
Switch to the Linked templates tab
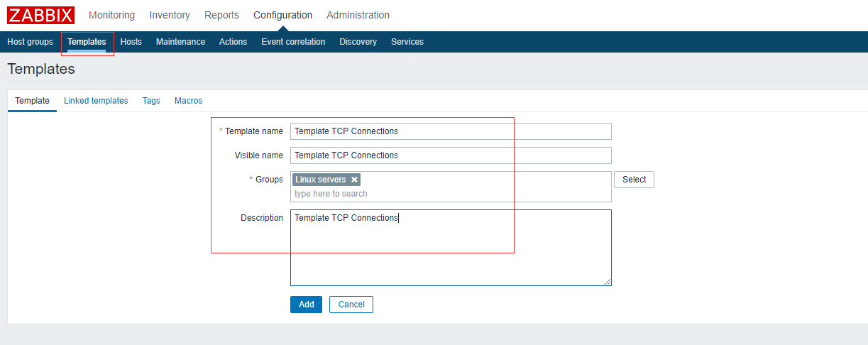[x=96, y=101]
